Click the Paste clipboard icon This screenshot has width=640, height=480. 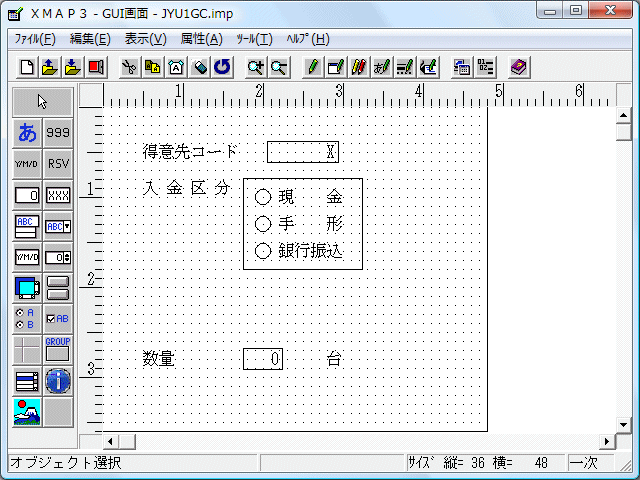[x=176, y=67]
